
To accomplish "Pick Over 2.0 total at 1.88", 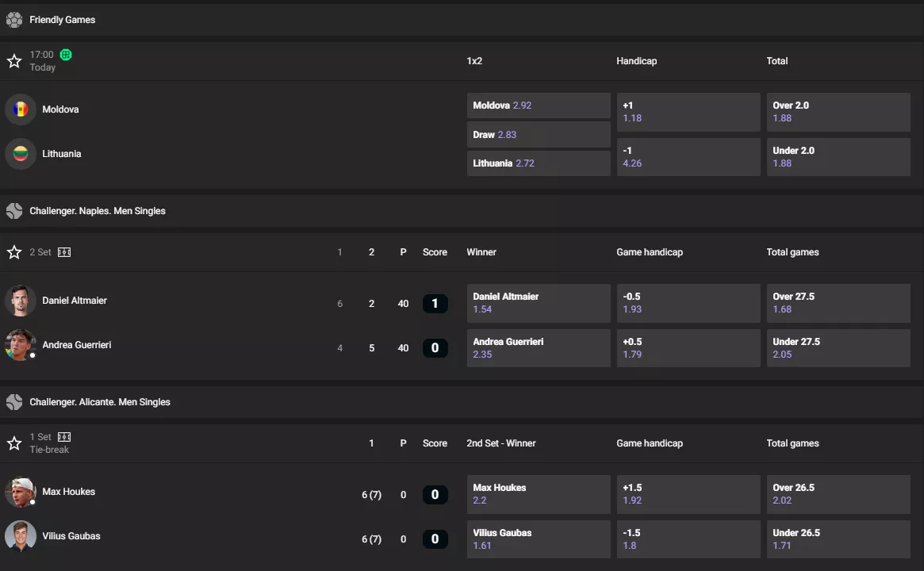I will [x=838, y=112].
